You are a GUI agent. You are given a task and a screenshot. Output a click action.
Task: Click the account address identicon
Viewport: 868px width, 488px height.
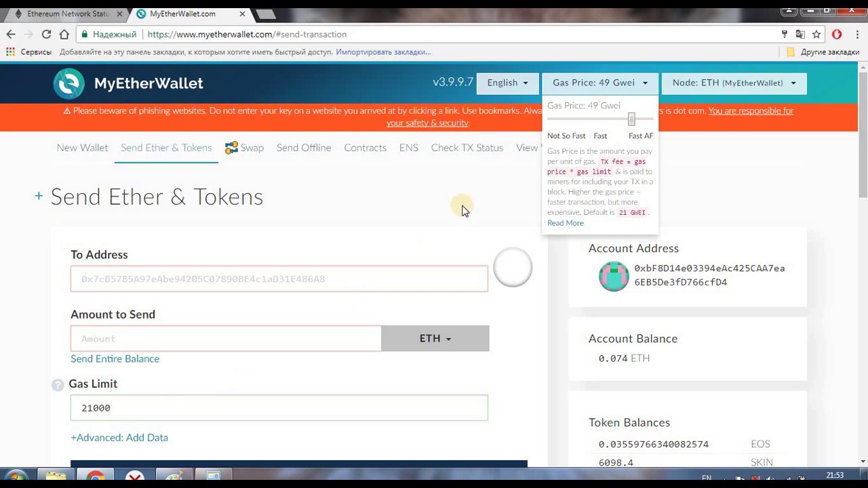[614, 276]
